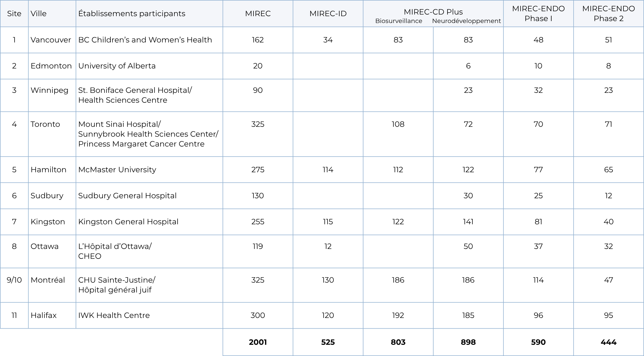The image size is (644, 356).
Task: Select the "MIREC-ENDO Phase I" header
Action: [x=538, y=14]
